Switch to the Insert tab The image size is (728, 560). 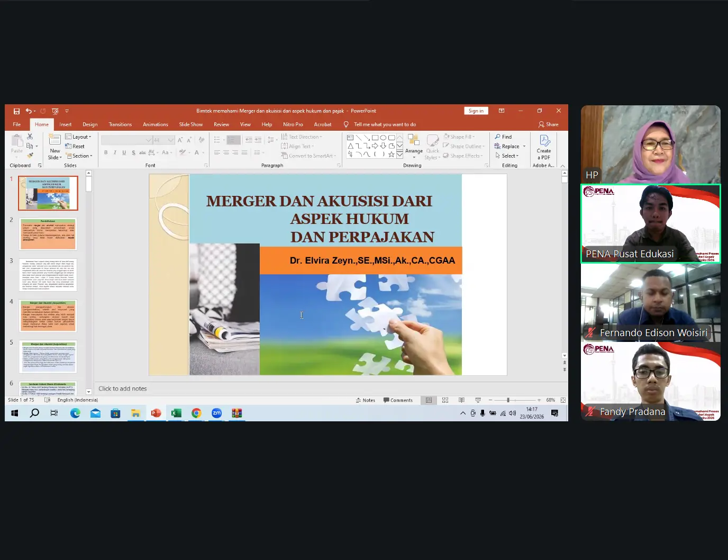[x=66, y=124]
